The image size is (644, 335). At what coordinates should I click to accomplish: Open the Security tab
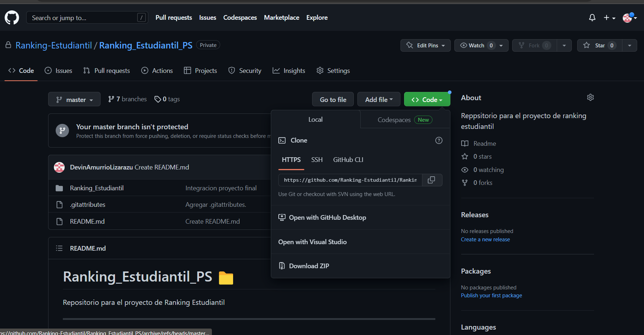coord(245,71)
